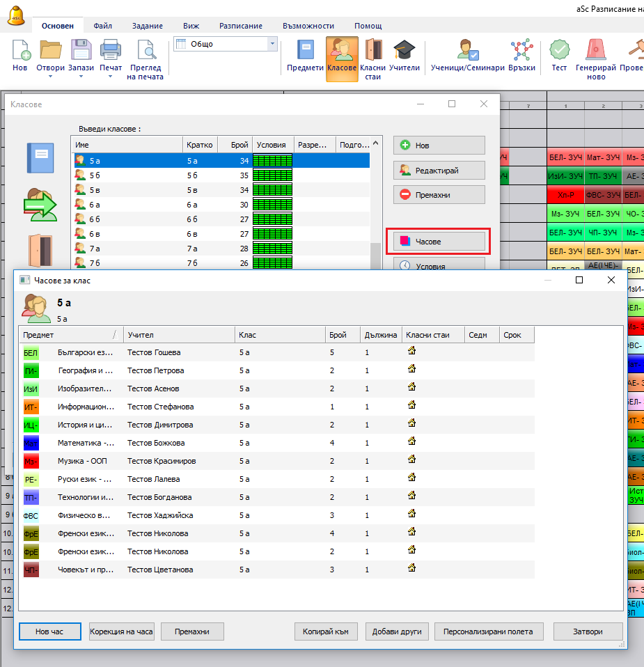
Task: Select the Математика row for Тестов Божкова
Action: pos(278,443)
